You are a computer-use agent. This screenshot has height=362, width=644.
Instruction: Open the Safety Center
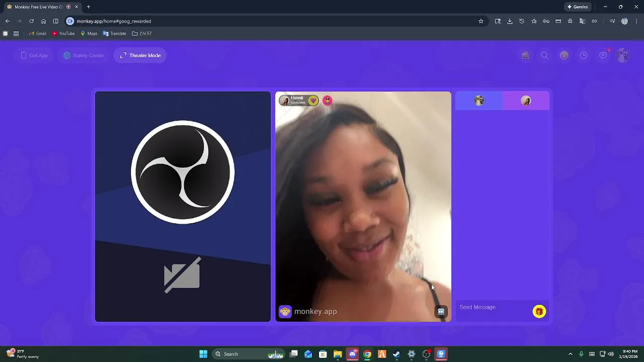click(x=84, y=55)
